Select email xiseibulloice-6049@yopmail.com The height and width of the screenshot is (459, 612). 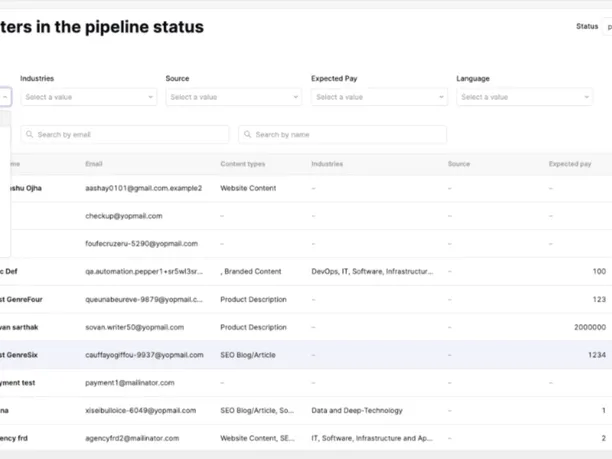[141, 411]
